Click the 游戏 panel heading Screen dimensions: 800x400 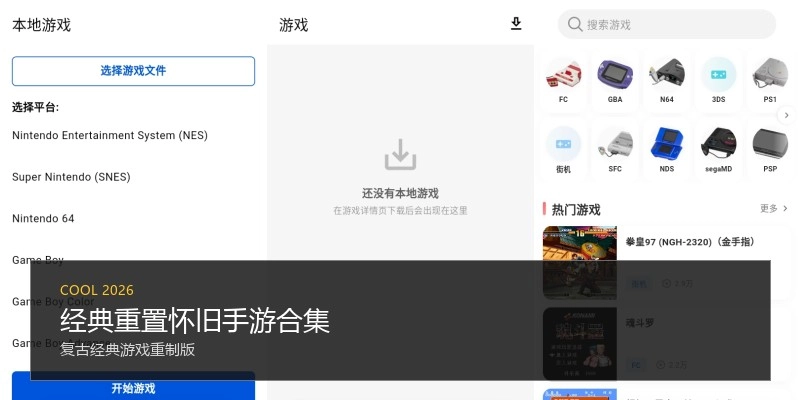point(293,25)
